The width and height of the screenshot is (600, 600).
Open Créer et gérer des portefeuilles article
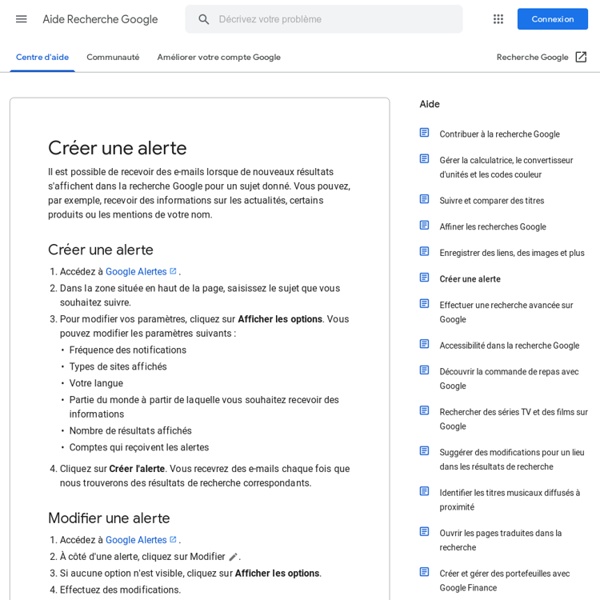tap(504, 580)
